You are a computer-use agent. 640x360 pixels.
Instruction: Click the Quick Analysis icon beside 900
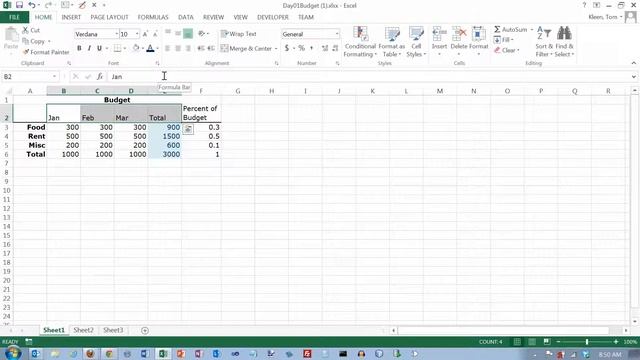click(188, 129)
